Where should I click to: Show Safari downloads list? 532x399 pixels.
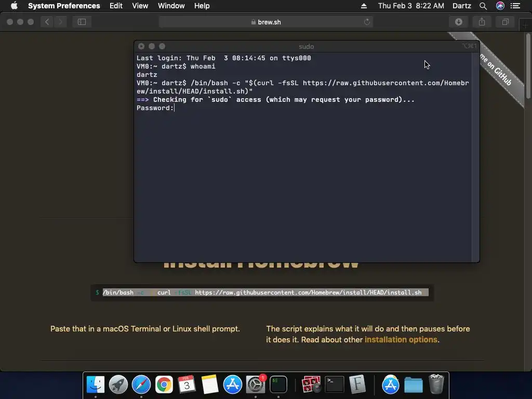tap(459, 22)
